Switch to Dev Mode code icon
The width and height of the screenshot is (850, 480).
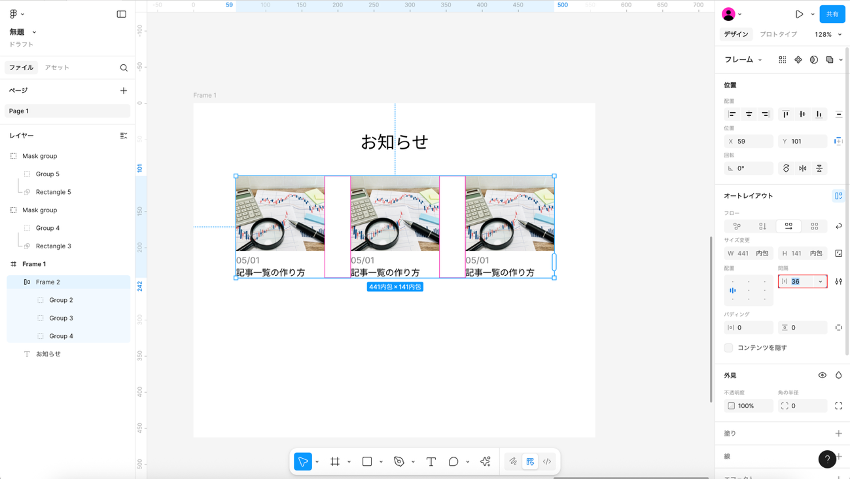(x=547, y=462)
